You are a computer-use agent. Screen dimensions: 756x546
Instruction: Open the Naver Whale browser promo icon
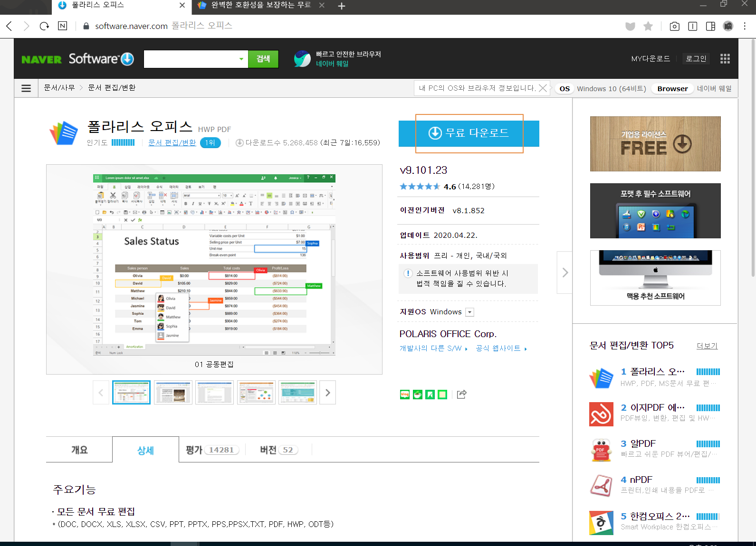pyautogui.click(x=302, y=59)
